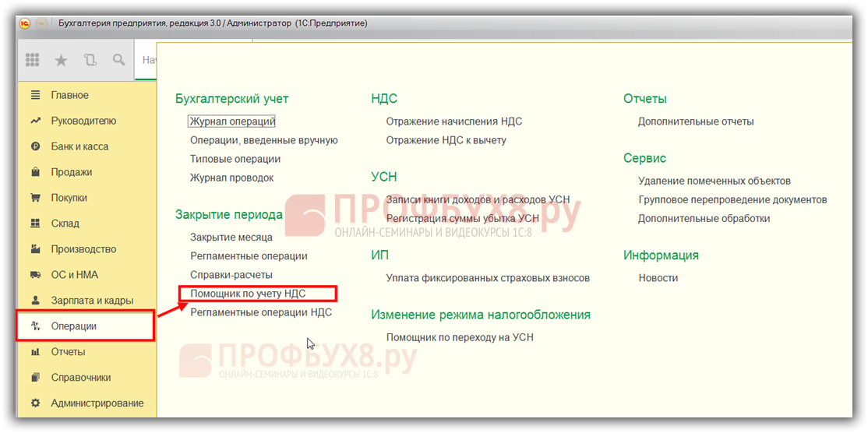
Task: Open Отражение начисления НДС
Action: [x=454, y=121]
